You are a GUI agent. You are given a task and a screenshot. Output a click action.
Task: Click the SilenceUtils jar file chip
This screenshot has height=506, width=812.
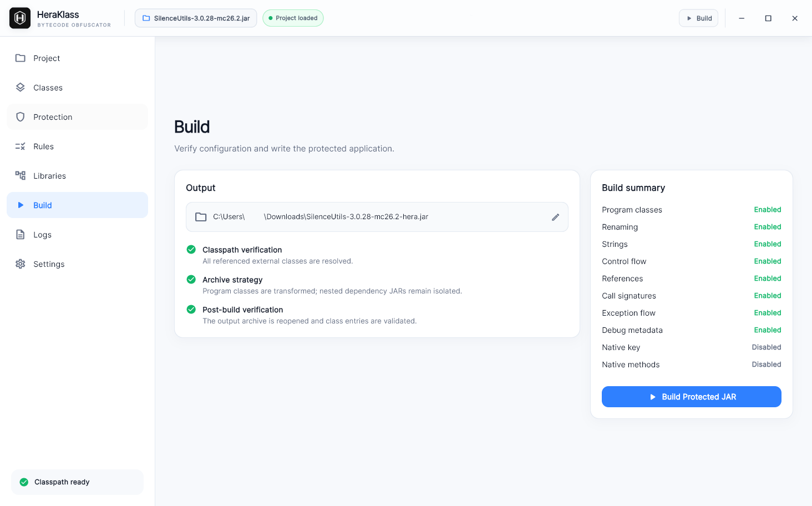coord(196,18)
